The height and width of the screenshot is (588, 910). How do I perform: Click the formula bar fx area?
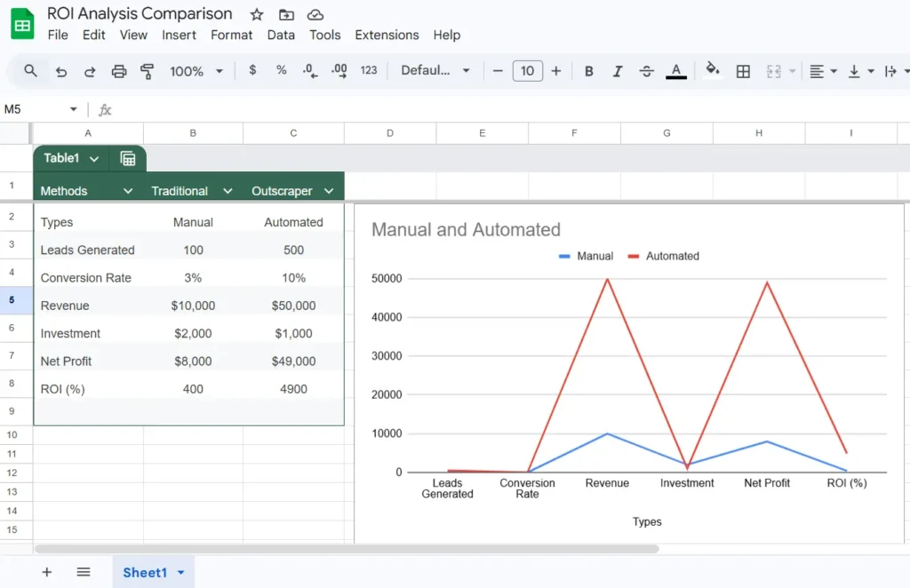point(505,109)
